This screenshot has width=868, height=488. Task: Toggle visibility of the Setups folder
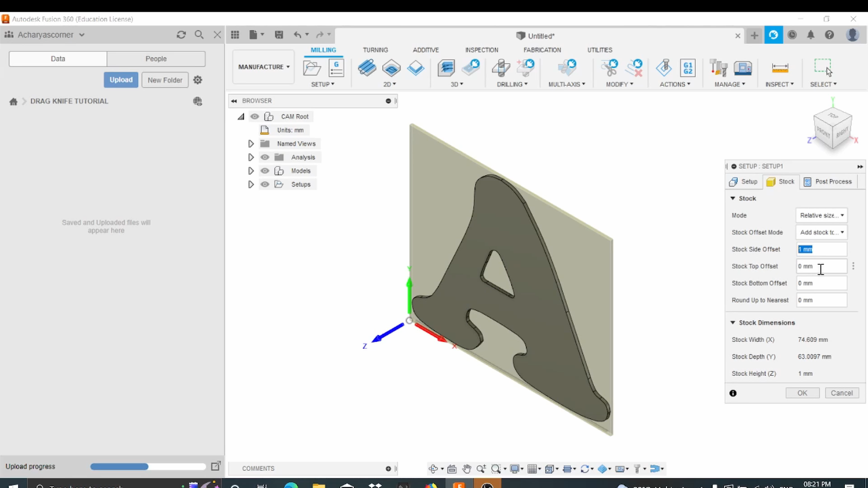(x=265, y=184)
